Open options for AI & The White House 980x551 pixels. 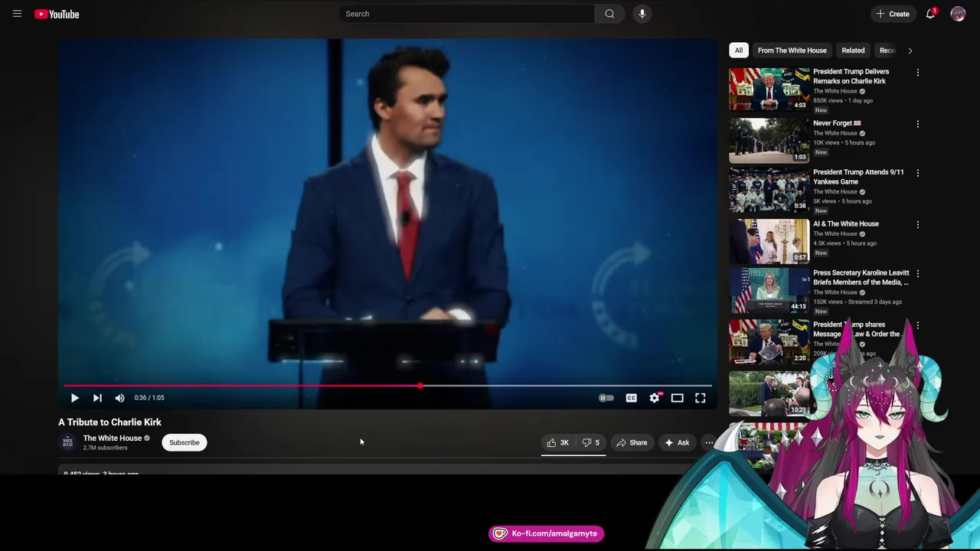tap(918, 225)
